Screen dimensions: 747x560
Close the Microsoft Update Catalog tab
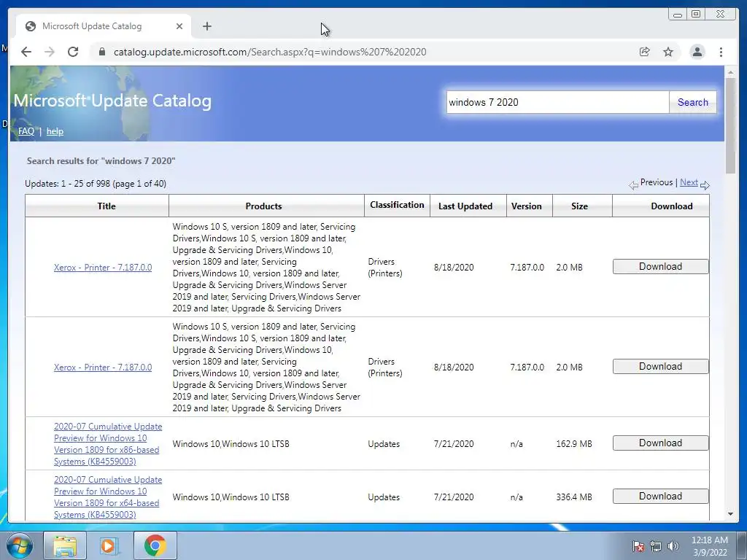point(179,26)
